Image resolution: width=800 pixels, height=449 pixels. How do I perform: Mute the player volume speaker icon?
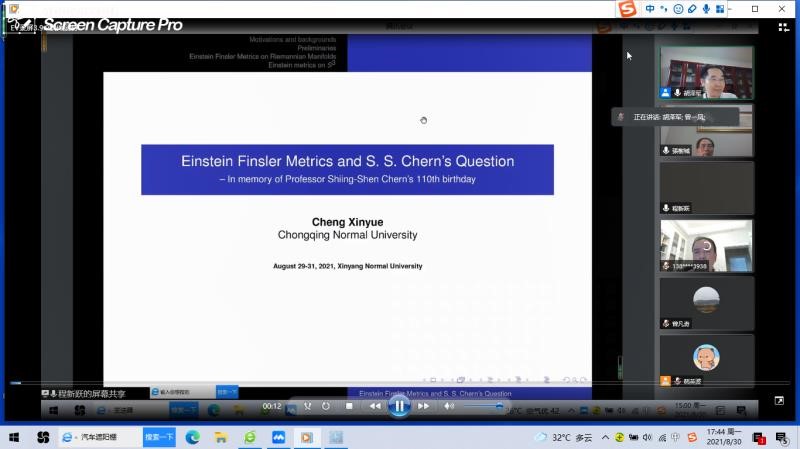pyautogui.click(x=449, y=406)
